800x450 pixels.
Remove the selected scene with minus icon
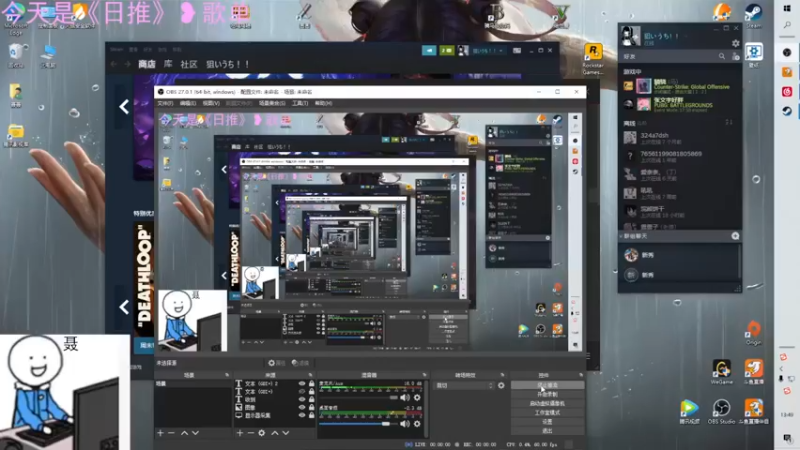click(x=171, y=433)
